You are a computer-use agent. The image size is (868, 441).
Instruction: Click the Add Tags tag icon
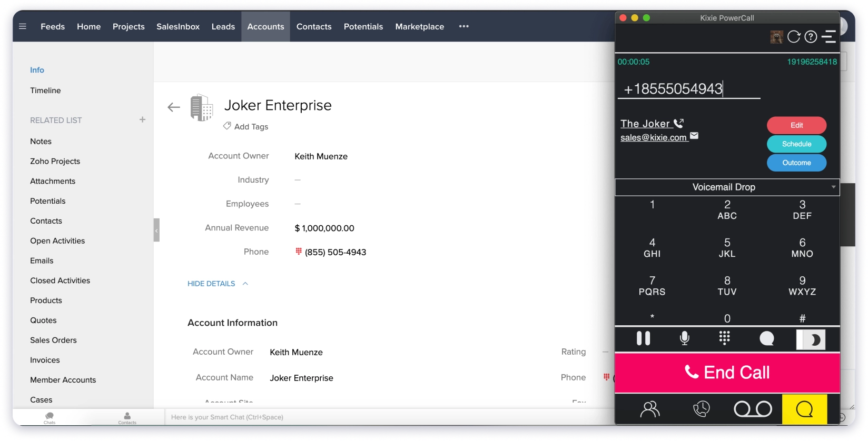coord(227,126)
